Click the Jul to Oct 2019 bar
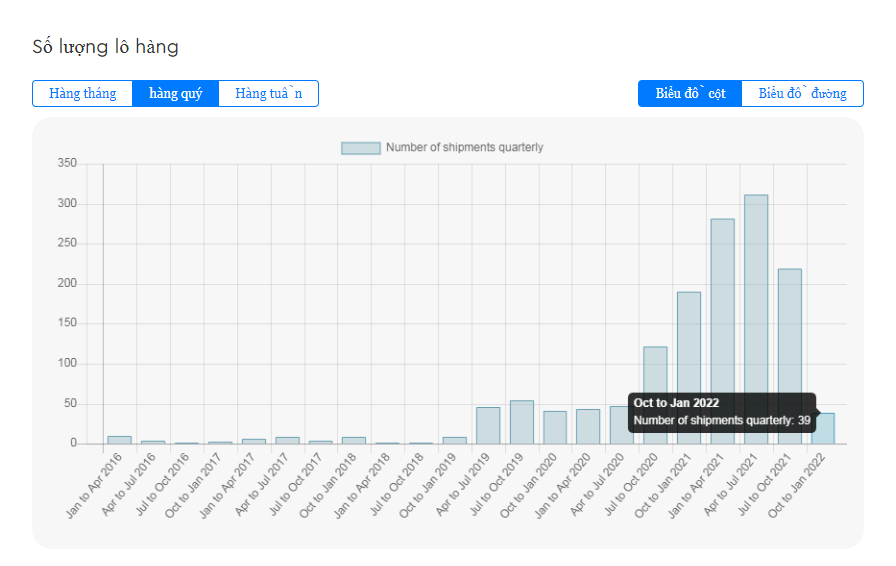The width and height of the screenshot is (896, 566). pyautogui.click(x=522, y=422)
